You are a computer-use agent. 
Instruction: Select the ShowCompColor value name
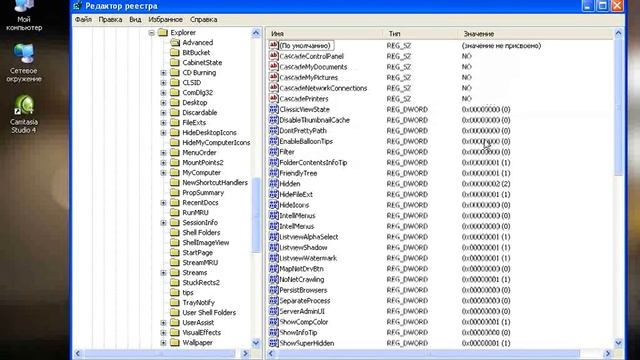tap(304, 322)
